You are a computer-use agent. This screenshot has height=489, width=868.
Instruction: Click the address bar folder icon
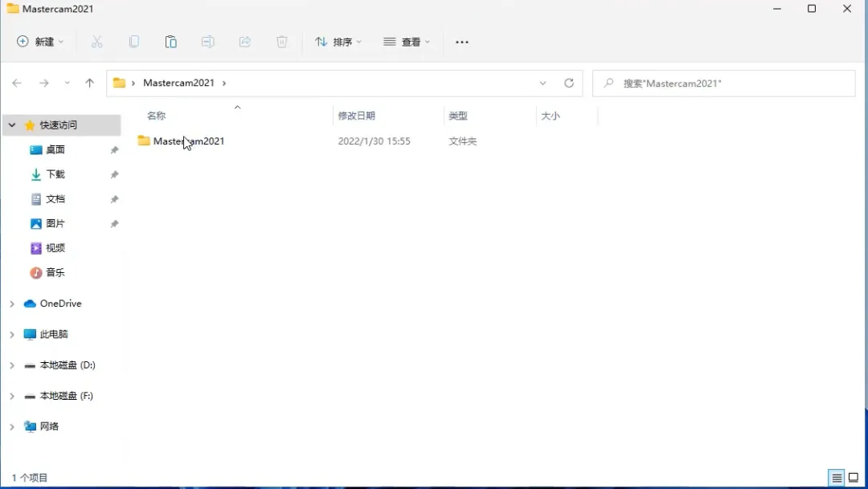119,83
